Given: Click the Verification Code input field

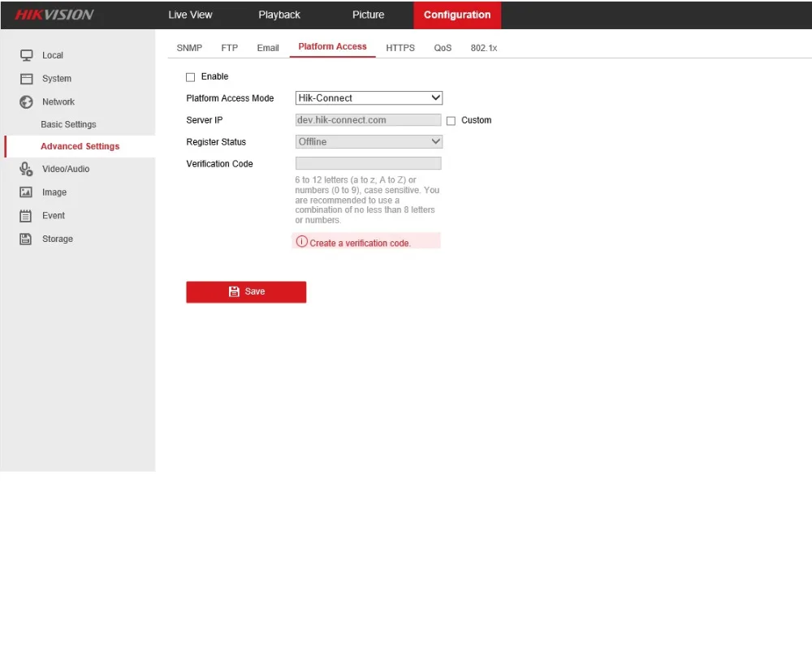Looking at the screenshot, I should [368, 164].
